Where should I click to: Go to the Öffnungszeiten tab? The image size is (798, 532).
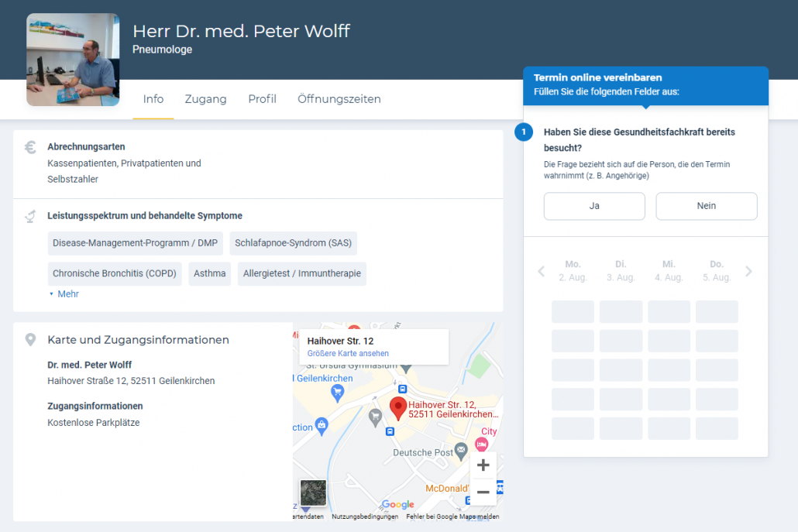pos(339,99)
